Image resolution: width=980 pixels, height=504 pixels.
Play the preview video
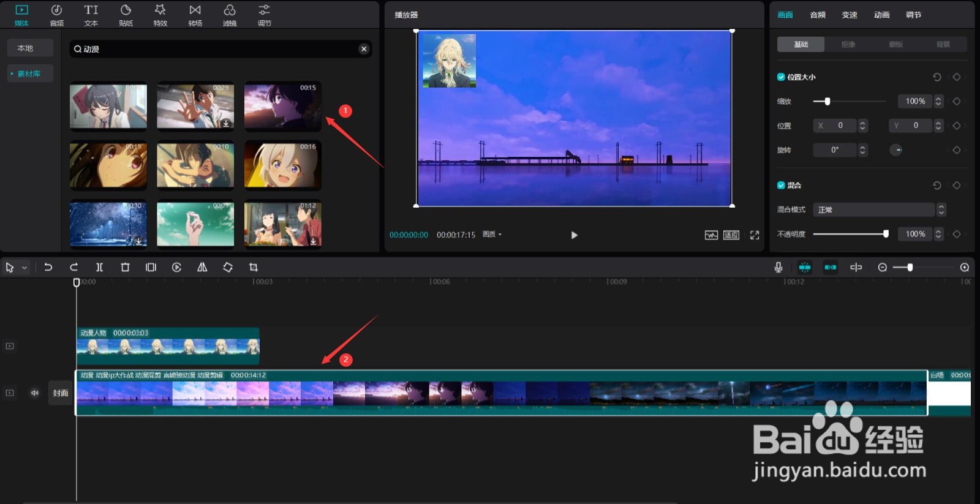(x=574, y=235)
